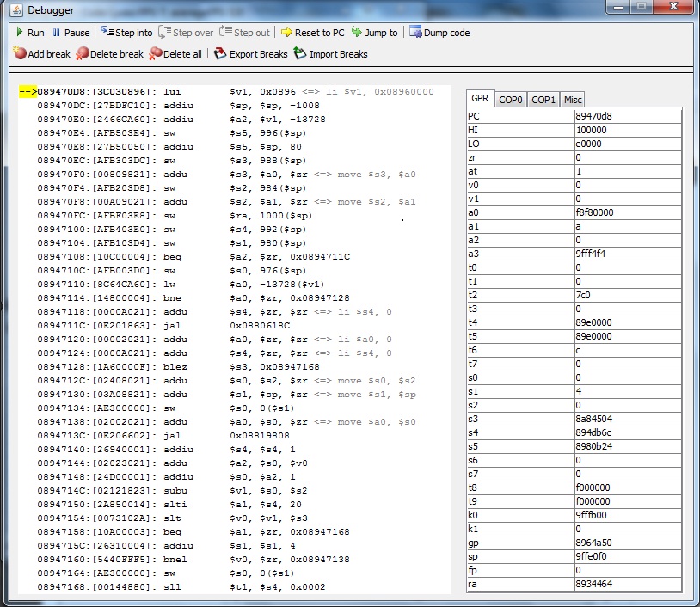The image size is (700, 607).
Task: Click the Dump code icon
Action: [x=416, y=33]
